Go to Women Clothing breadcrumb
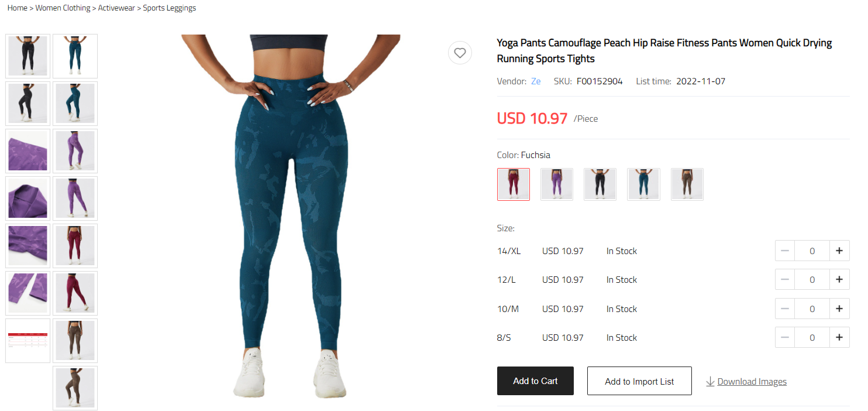The width and height of the screenshot is (868, 411). [x=63, y=8]
